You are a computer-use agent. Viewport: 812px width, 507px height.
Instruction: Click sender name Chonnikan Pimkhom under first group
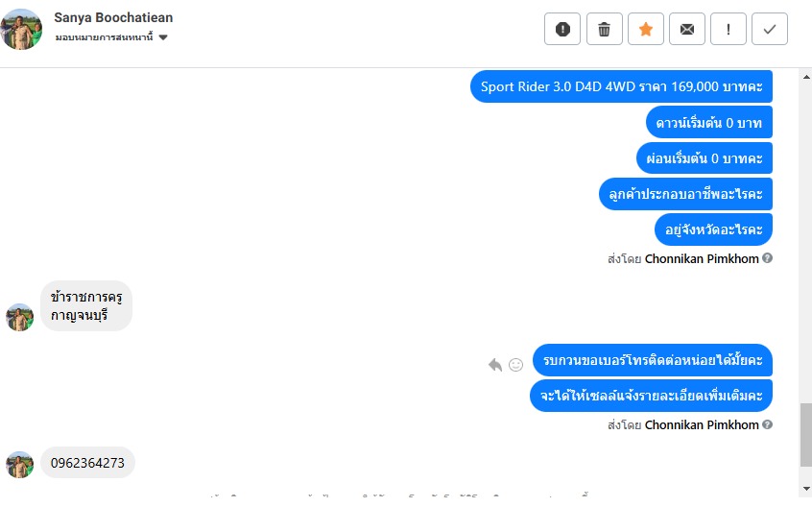(702, 258)
